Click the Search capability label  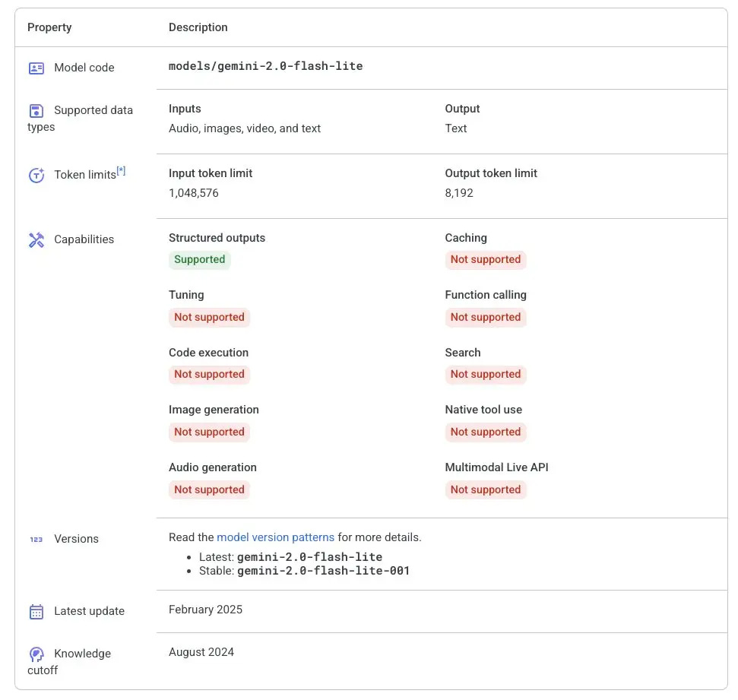pos(463,353)
